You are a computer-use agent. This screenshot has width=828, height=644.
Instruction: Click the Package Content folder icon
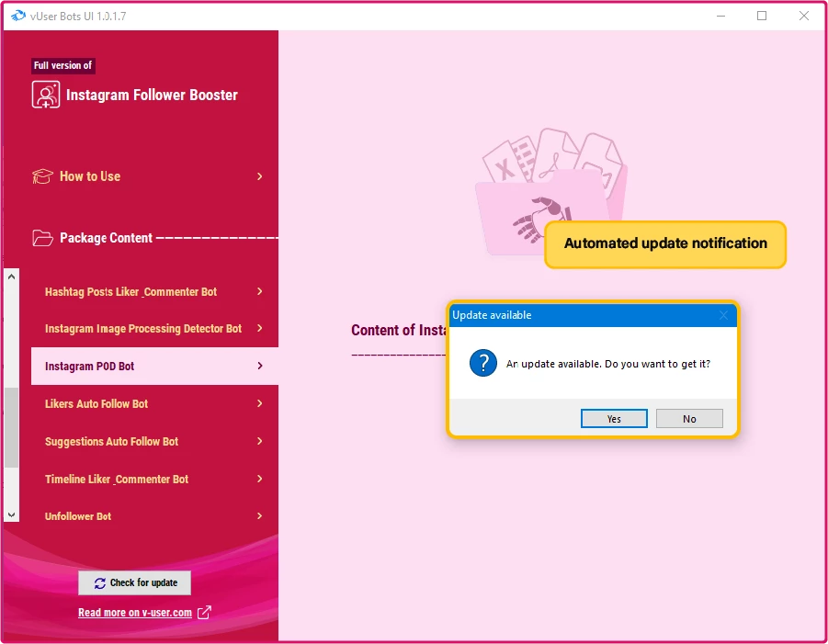click(42, 238)
